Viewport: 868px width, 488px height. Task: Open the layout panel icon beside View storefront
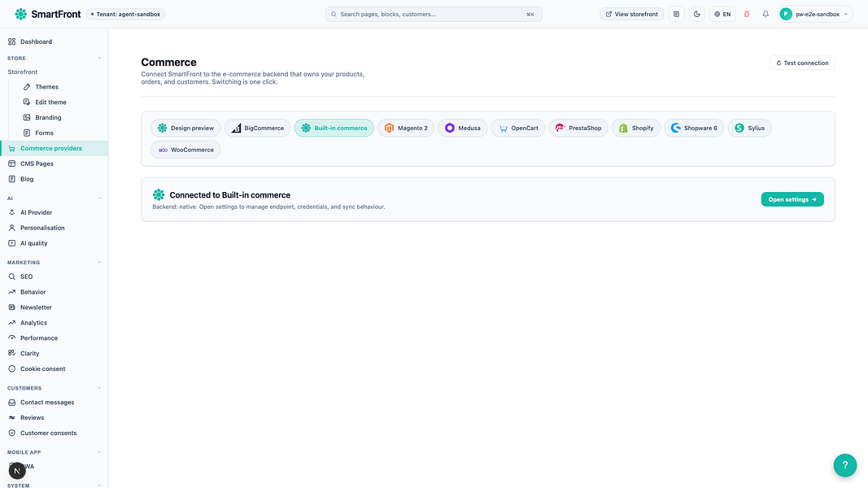pyautogui.click(x=677, y=15)
